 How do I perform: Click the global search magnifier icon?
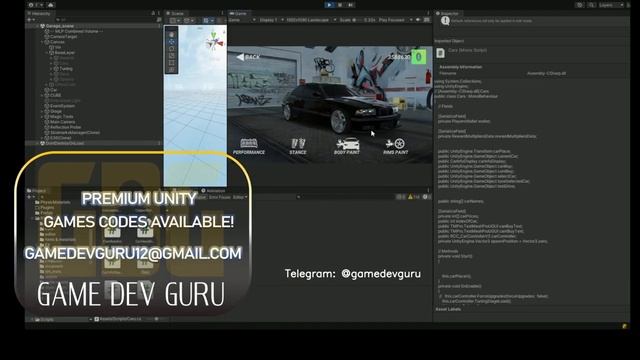click(x=591, y=5)
